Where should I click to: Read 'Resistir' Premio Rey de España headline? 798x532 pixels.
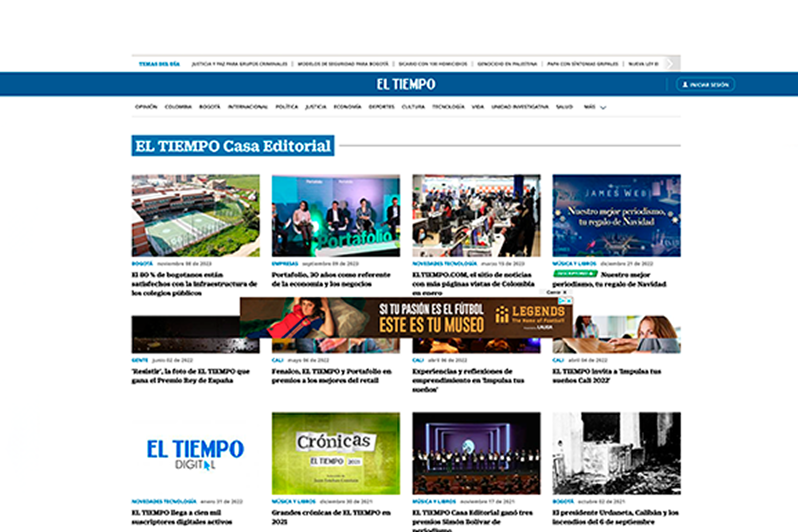point(191,376)
